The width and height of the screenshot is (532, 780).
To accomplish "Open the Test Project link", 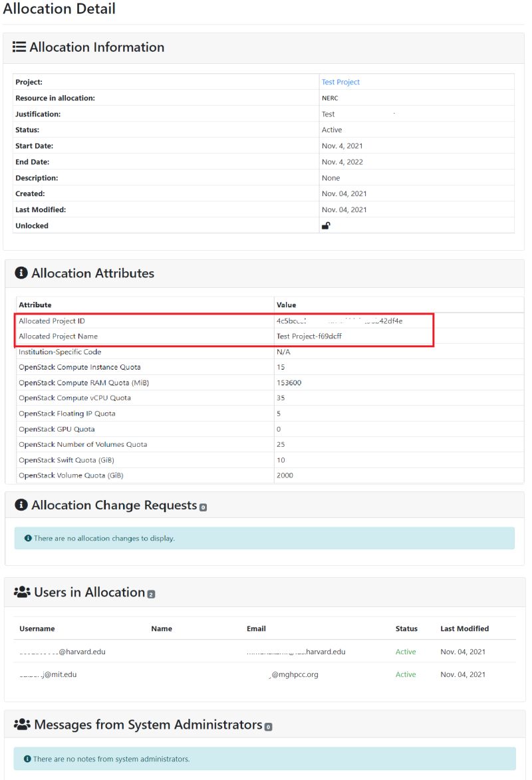I will [x=339, y=81].
